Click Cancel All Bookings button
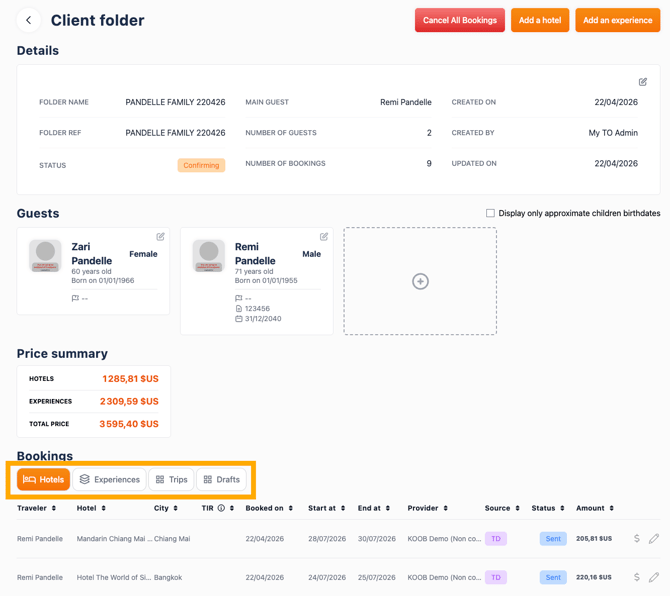The width and height of the screenshot is (670, 596). [x=460, y=20]
